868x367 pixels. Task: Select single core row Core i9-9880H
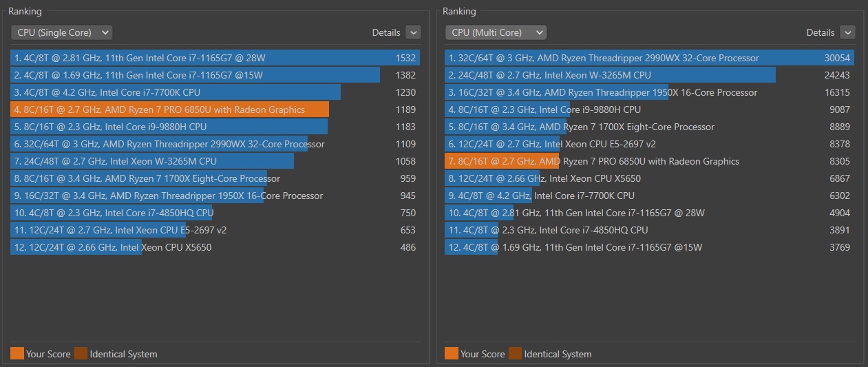coord(215,127)
